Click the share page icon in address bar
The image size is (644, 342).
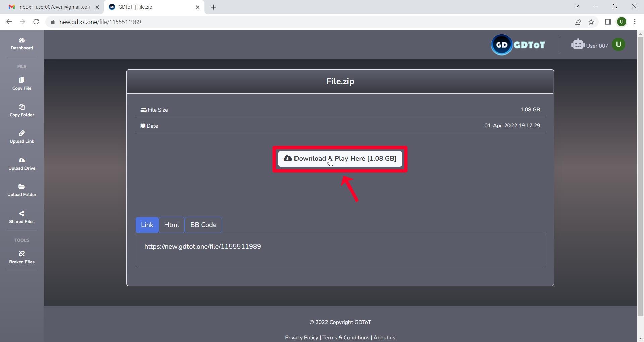578,22
